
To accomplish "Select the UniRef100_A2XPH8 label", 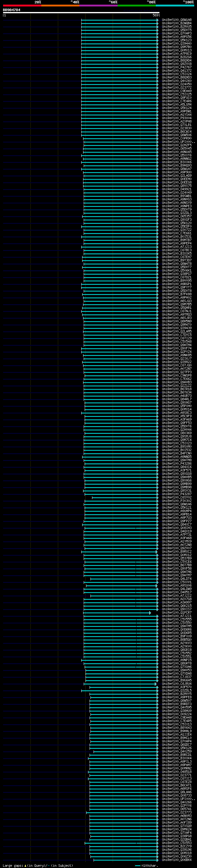I will [177, 121].
